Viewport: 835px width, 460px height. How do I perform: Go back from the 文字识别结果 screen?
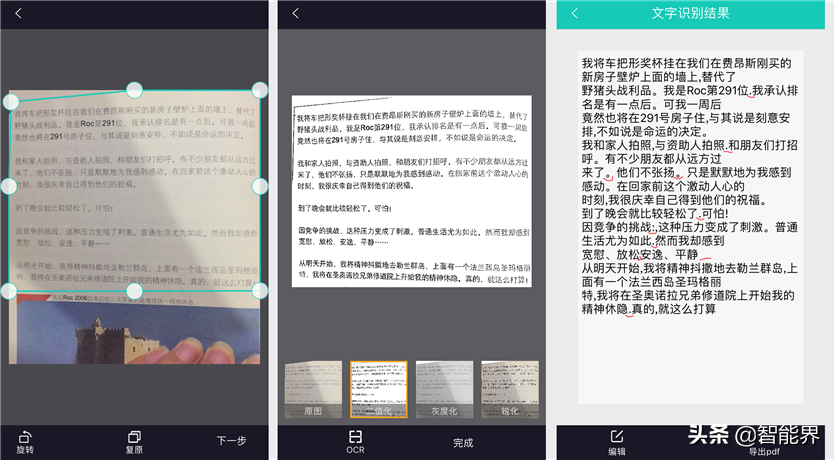tap(575, 13)
